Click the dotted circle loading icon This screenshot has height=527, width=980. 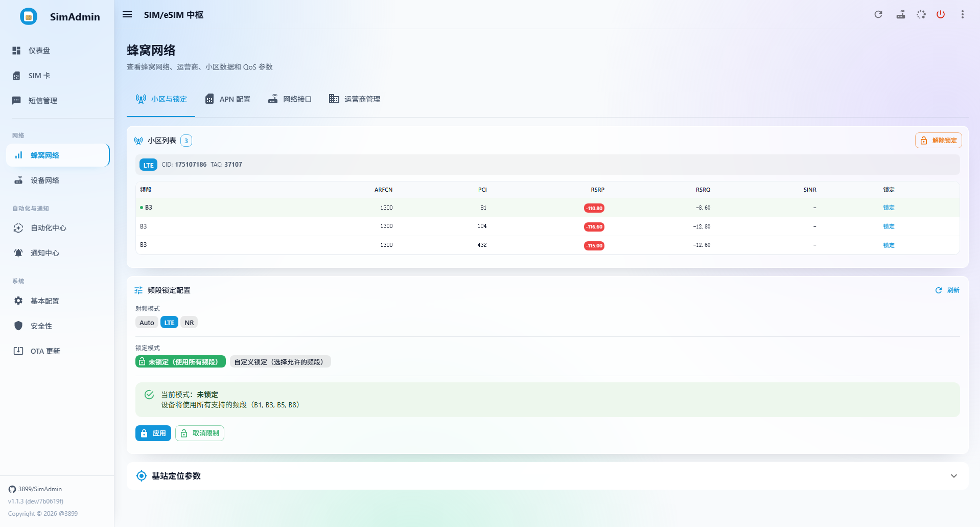(x=921, y=14)
